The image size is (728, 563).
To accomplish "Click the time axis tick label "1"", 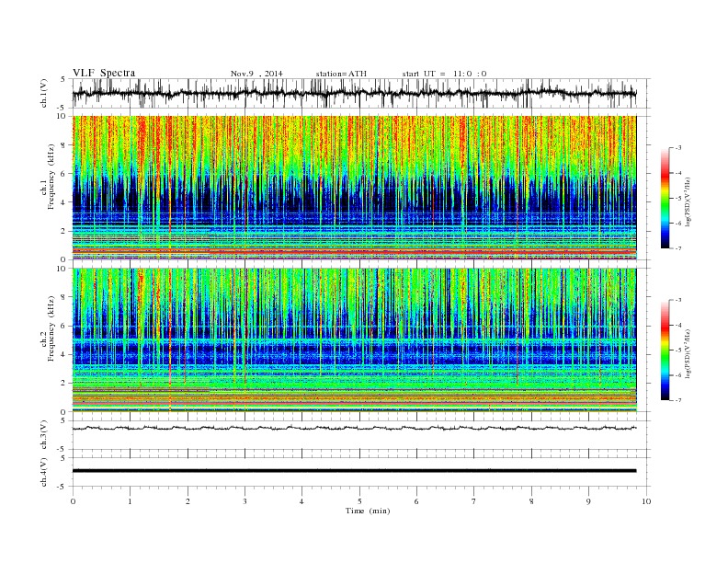I will click(130, 501).
